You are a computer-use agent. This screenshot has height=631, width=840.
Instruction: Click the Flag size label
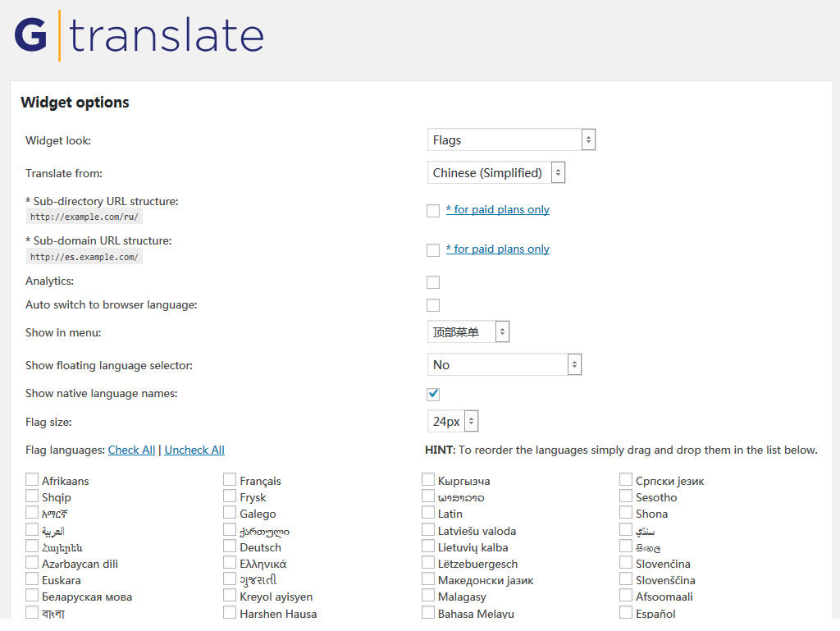tap(48, 422)
